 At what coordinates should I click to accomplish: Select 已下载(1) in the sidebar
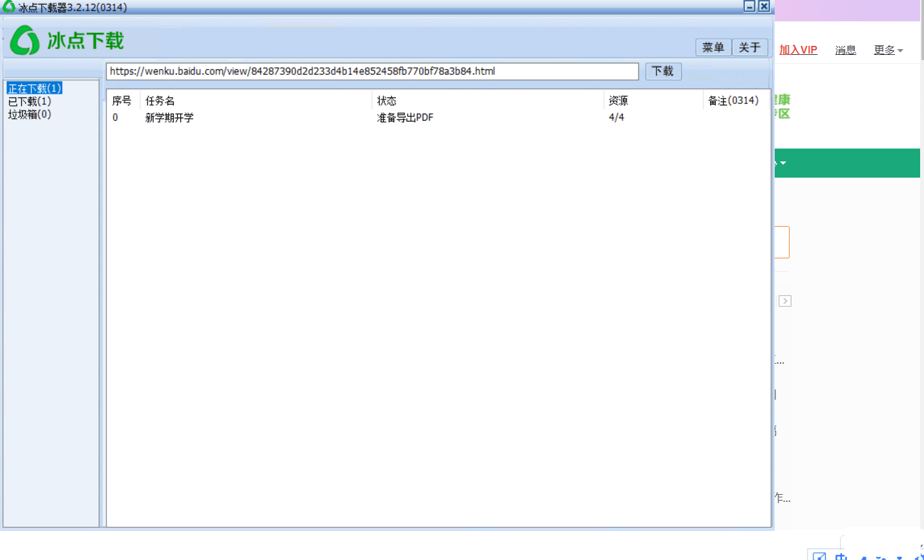tap(29, 101)
